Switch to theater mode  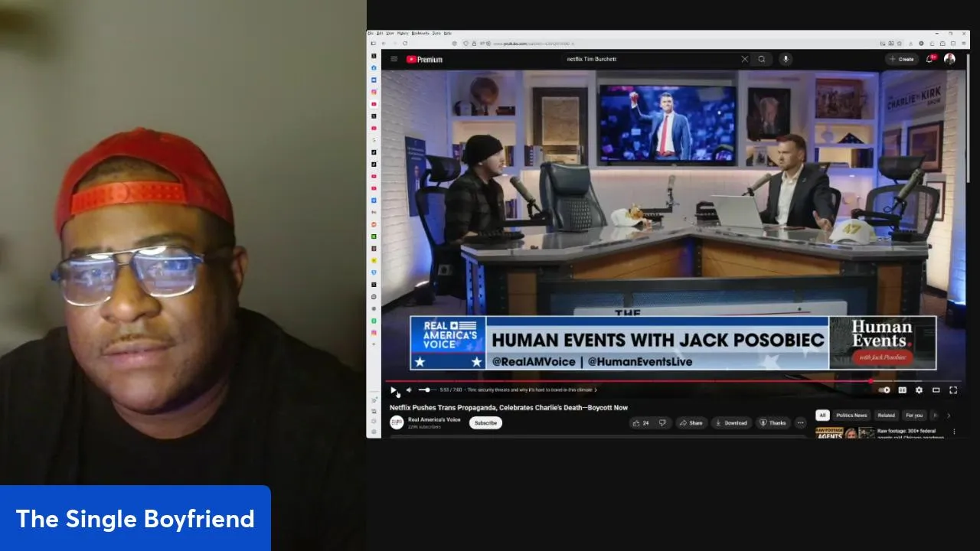[x=936, y=390]
